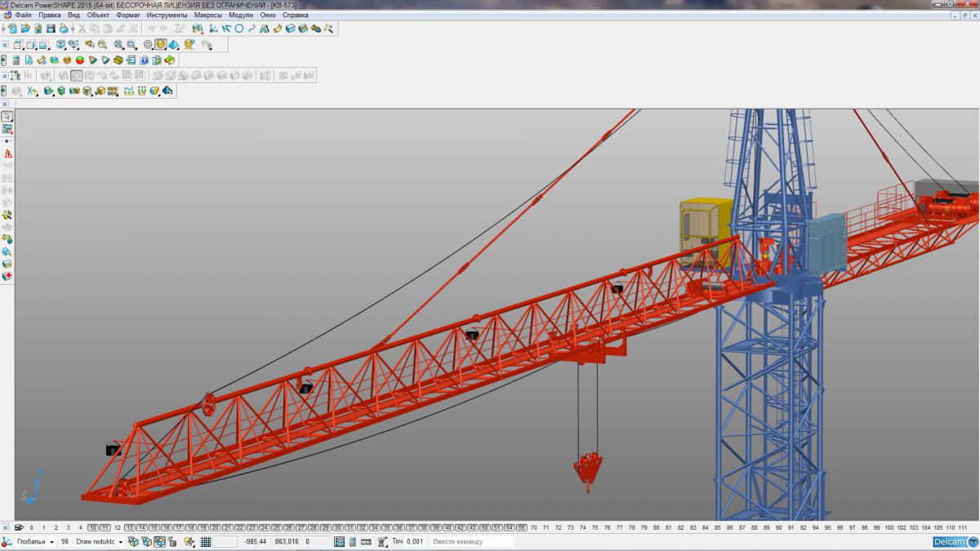Click the last blue solid icon in fifth toolbar
The image size is (980, 551).
[x=167, y=90]
